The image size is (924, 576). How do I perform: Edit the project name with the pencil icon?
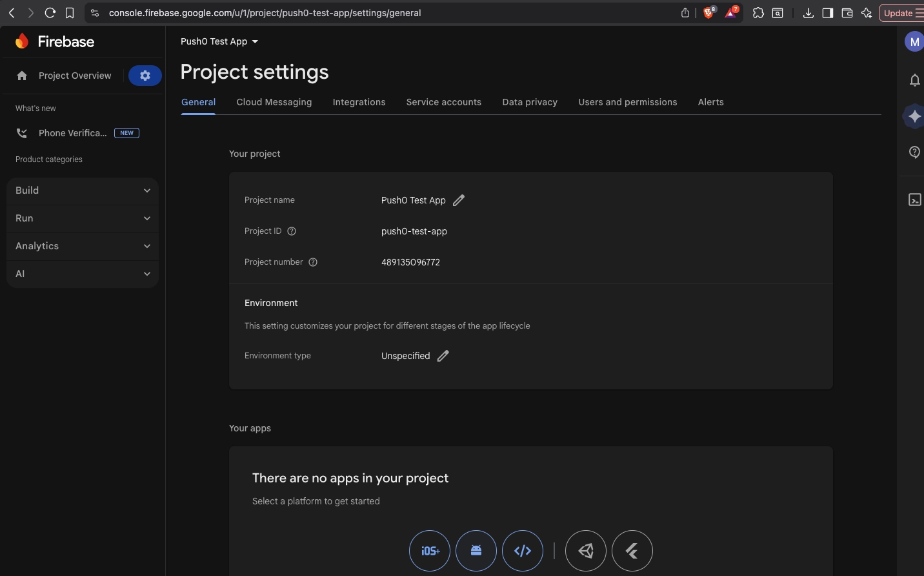pos(459,200)
